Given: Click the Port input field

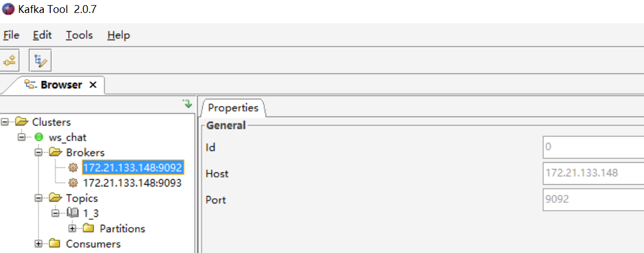Looking at the screenshot, I should [x=592, y=199].
